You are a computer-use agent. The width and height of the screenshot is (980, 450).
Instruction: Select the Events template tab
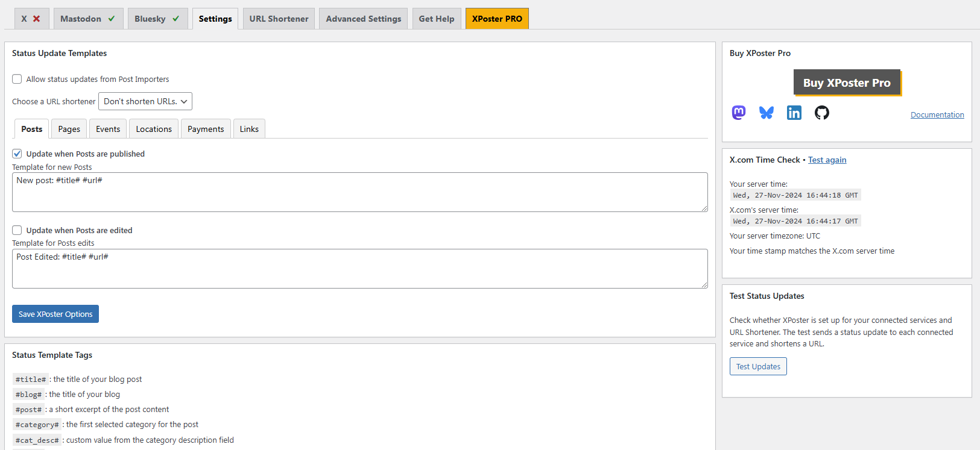[108, 129]
